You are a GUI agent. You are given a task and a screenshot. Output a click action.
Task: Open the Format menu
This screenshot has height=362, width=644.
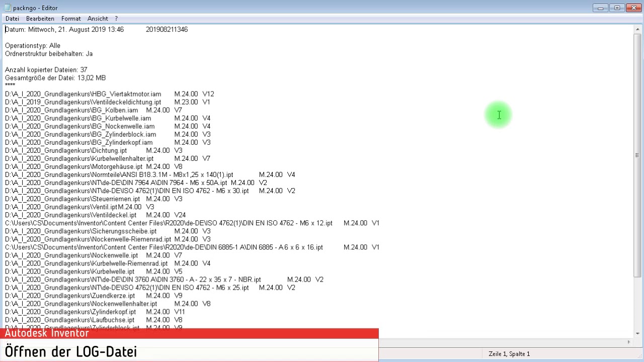coord(71,19)
